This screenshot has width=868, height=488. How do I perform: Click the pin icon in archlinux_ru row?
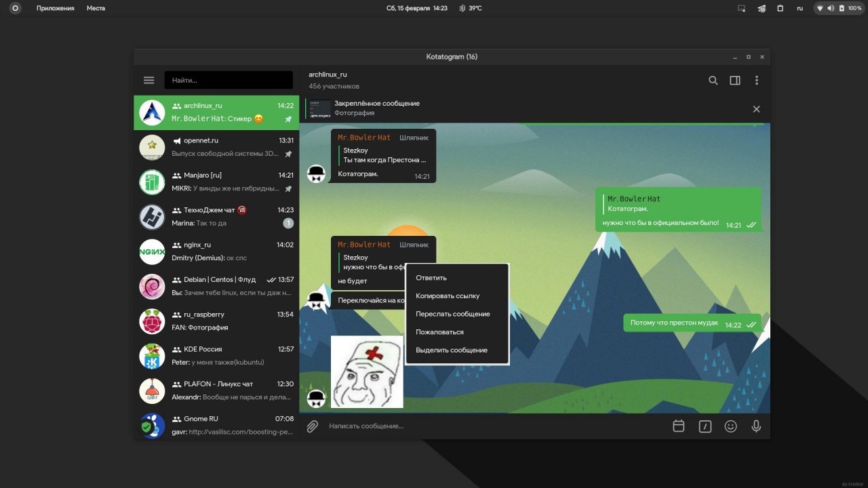288,119
